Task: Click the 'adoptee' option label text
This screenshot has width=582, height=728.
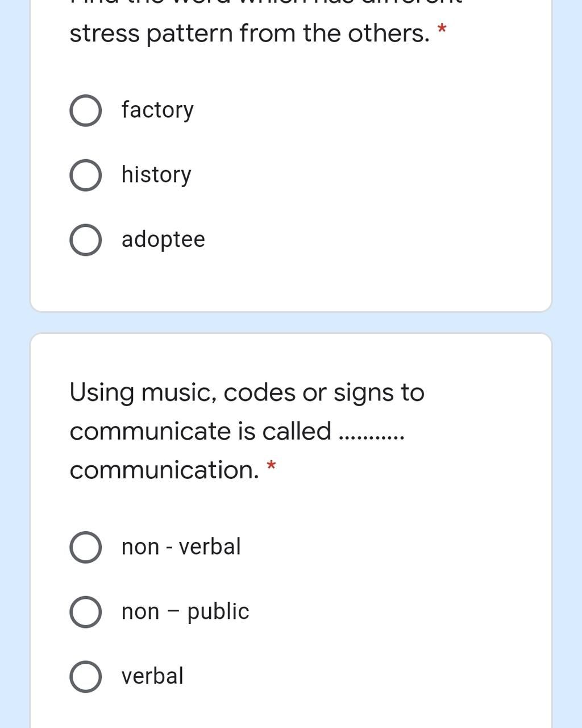Action: (163, 239)
